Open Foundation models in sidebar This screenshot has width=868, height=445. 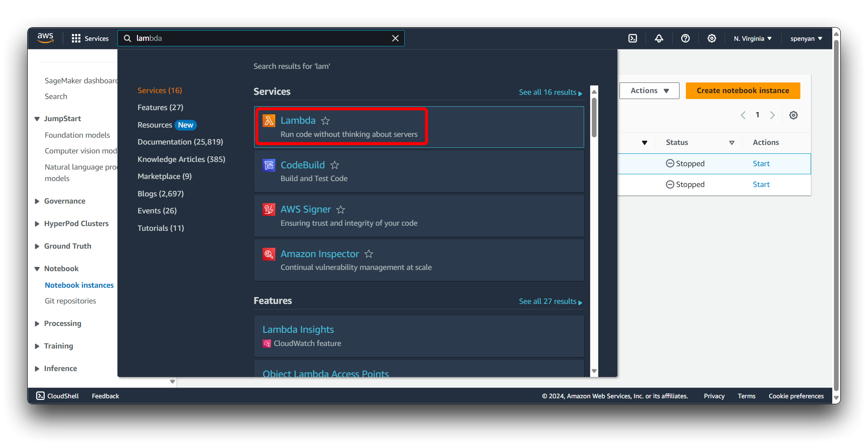pos(77,135)
